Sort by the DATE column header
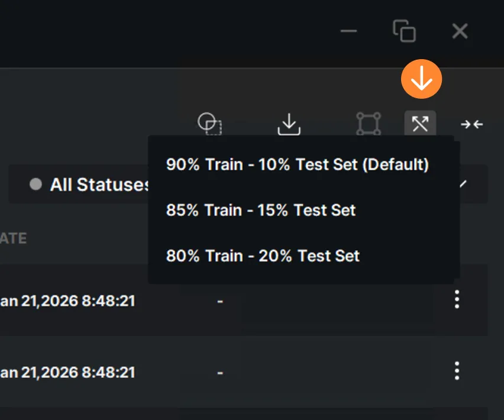Image resolution: width=504 pixels, height=420 pixels. [13, 238]
